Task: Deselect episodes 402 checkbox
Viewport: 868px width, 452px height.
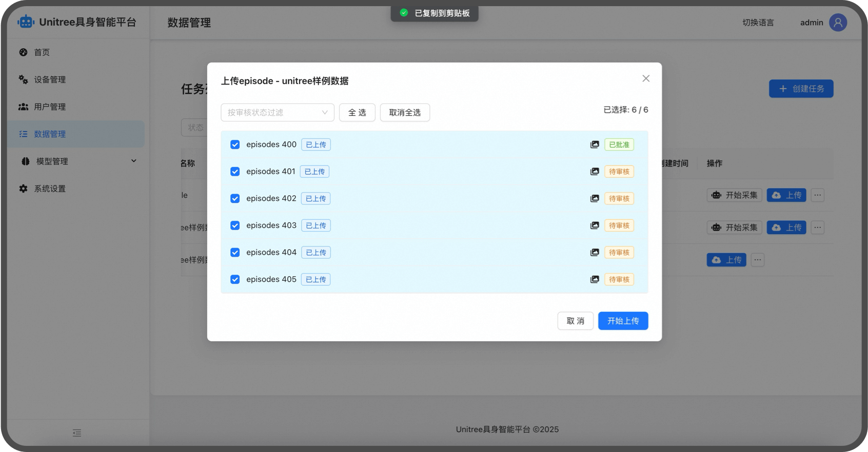Action: tap(235, 198)
